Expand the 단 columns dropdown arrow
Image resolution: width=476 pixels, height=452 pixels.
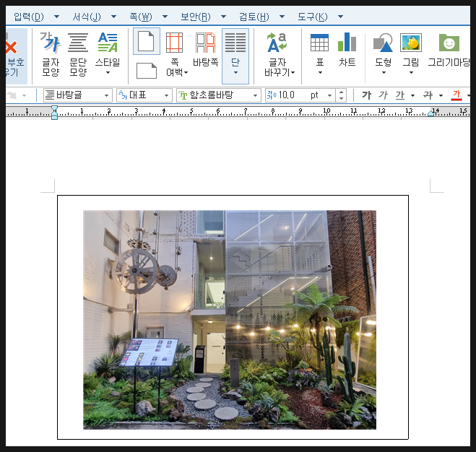pos(235,73)
